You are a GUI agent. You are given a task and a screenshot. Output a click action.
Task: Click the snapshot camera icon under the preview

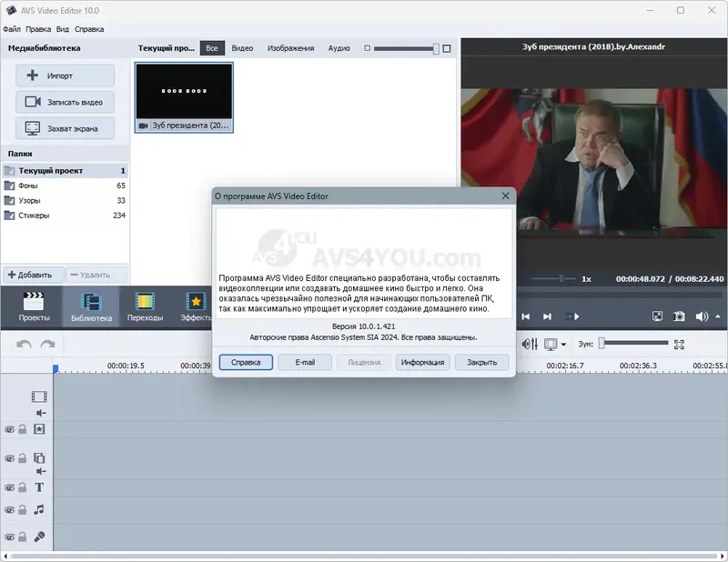[x=680, y=316]
